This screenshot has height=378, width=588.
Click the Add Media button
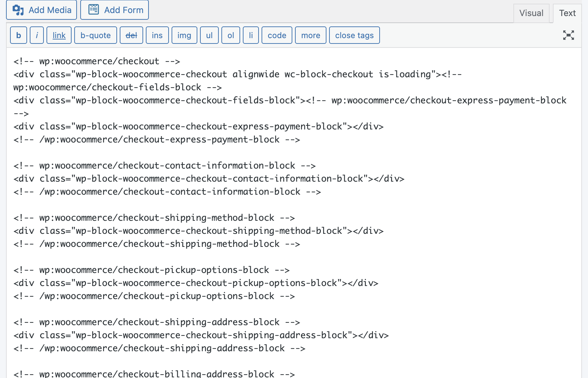pos(41,10)
